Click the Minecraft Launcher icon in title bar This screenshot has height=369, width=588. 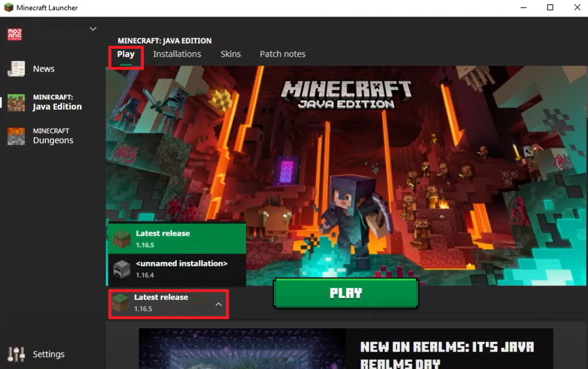[x=8, y=7]
